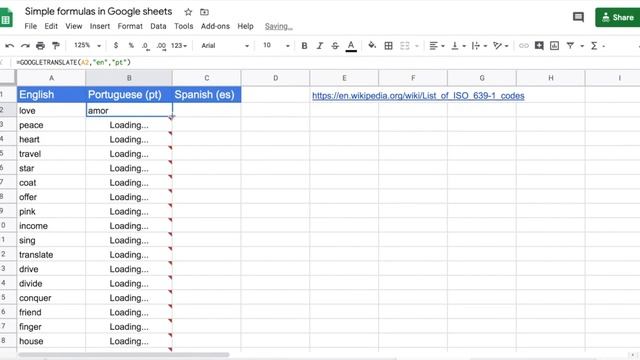Open the Functions sigma menu
The width and height of the screenshot is (640, 360).
[x=594, y=46]
